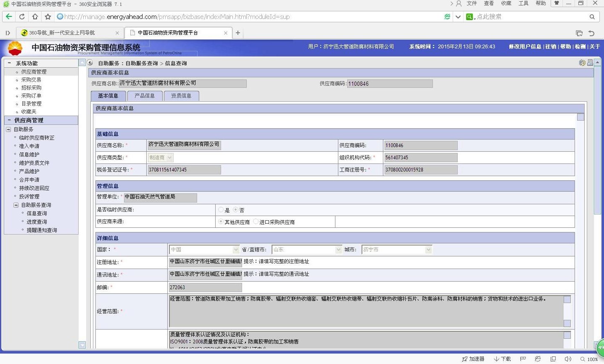Open 加速器 in the status bar
Viewport: 604px width, 364px height.
click(x=473, y=359)
